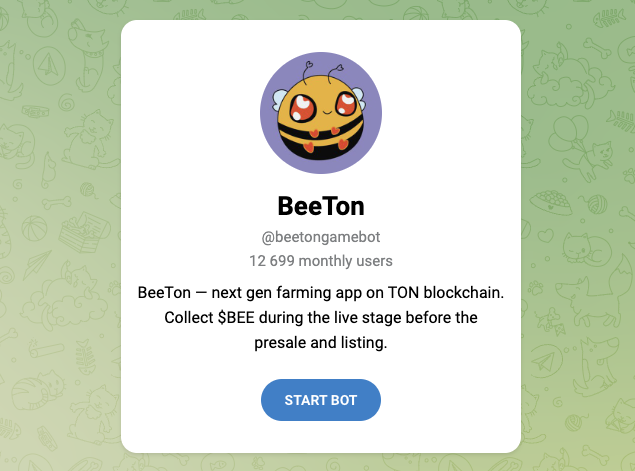Click the basketball doodle on left background
The width and height of the screenshot is (635, 471).
tap(34, 228)
